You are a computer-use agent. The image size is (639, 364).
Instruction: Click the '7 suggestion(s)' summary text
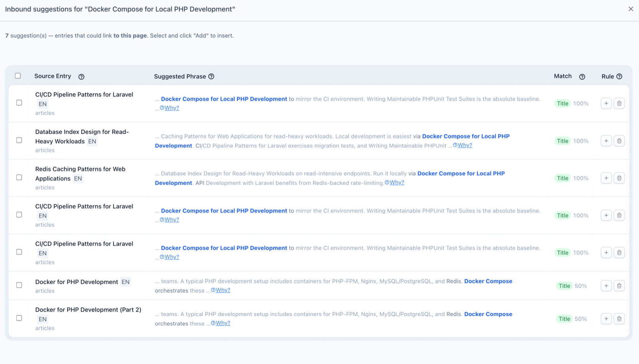(26, 36)
